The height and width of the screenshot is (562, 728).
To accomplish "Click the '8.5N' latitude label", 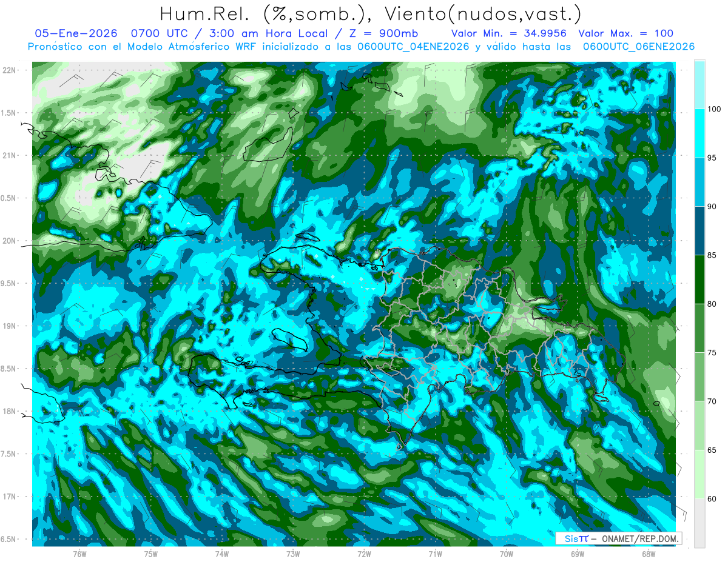I will pyautogui.click(x=9, y=369).
